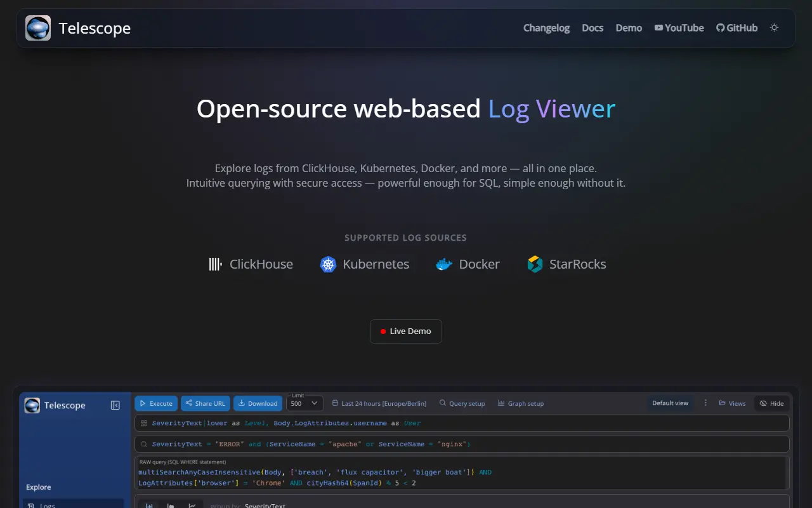The image size is (812, 508).
Task: Open the Views folder menu
Action: click(x=732, y=403)
